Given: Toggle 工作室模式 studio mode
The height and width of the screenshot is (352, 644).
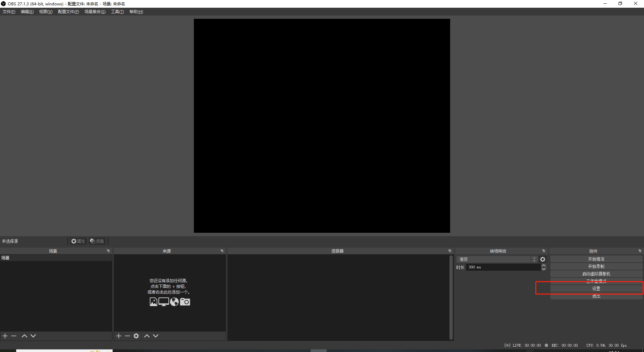Looking at the screenshot, I should (x=596, y=281).
